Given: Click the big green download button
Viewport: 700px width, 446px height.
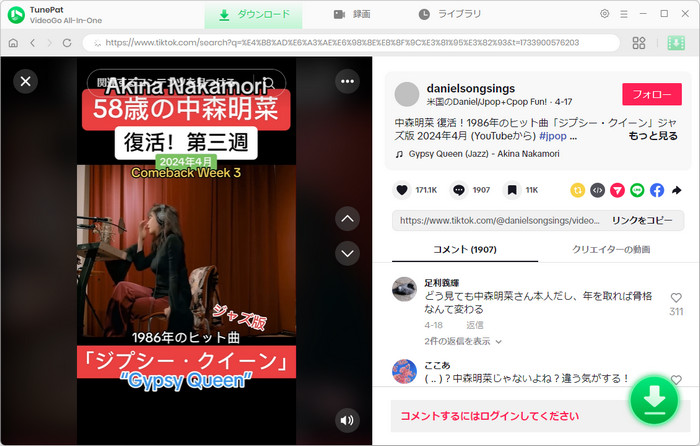Looking at the screenshot, I should (654, 400).
